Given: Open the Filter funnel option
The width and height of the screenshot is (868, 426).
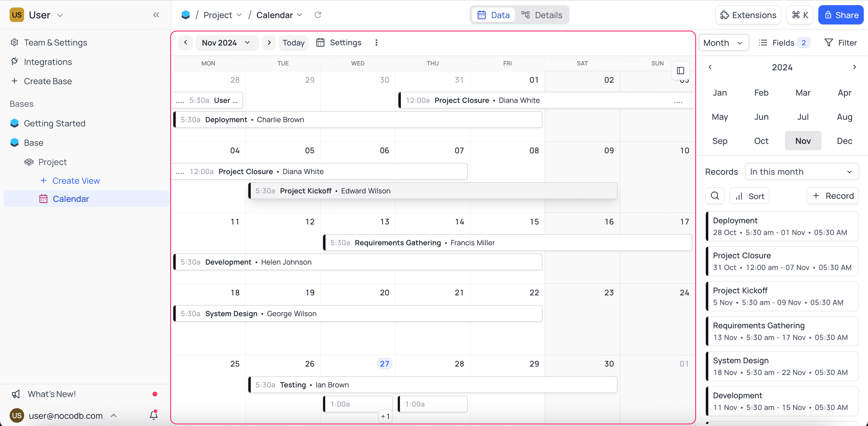Looking at the screenshot, I should (x=840, y=43).
